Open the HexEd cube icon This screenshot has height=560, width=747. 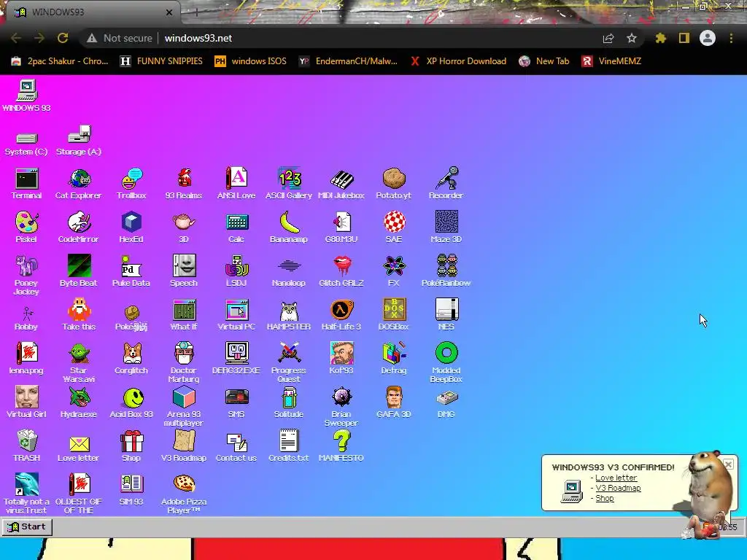coord(131,227)
